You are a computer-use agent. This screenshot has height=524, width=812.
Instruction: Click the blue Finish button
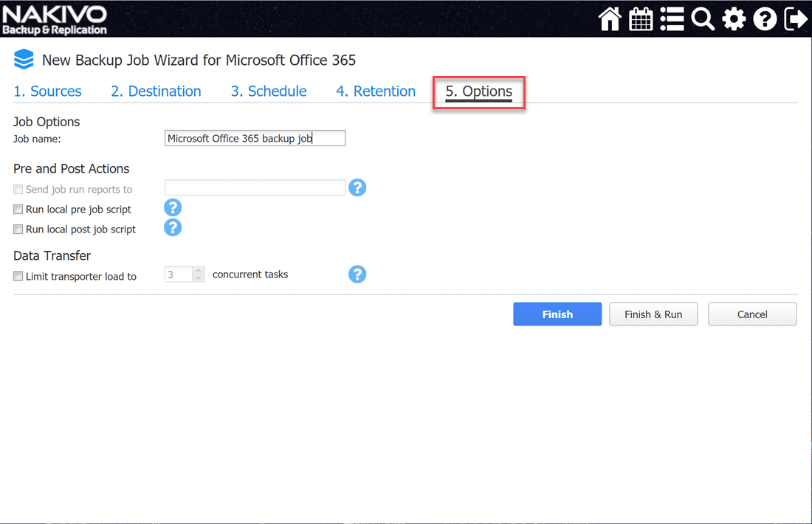pos(557,314)
